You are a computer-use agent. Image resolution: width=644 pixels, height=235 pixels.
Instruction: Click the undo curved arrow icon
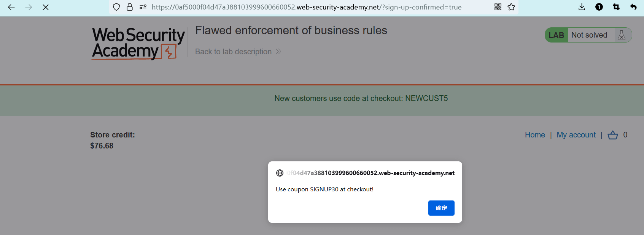click(633, 7)
